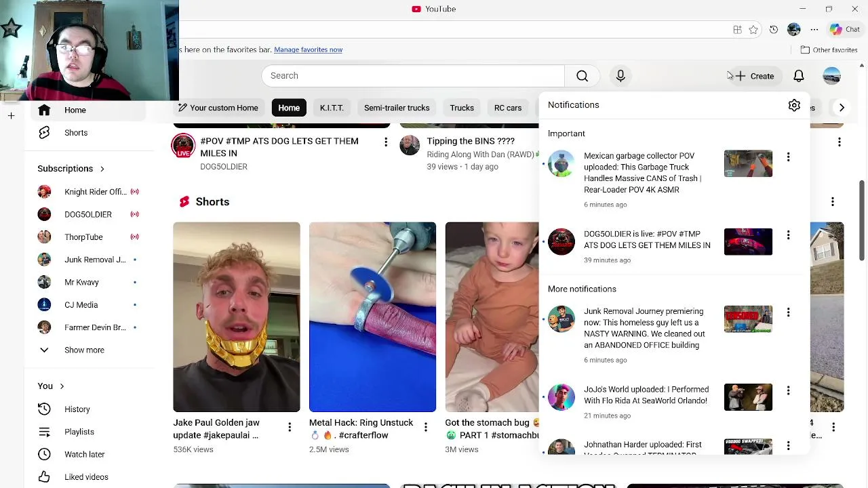Open notification settings gear icon
Screen dimensions: 868x488
pos(794,105)
